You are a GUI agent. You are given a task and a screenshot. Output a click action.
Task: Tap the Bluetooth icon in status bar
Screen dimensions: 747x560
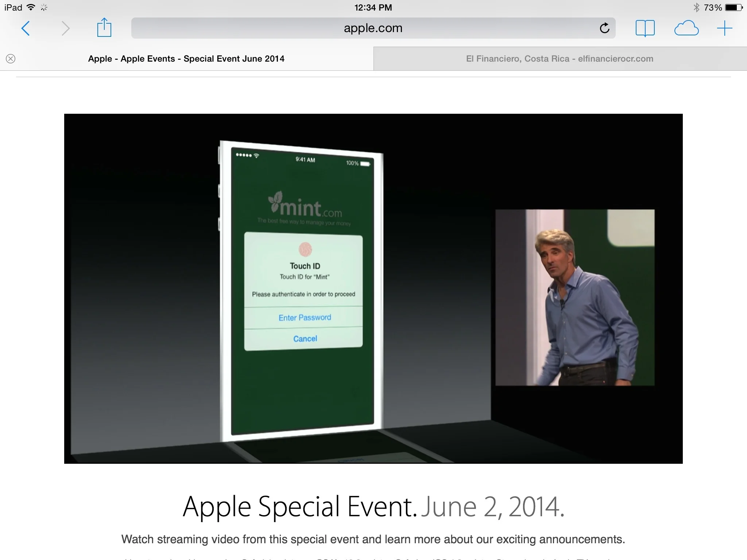(696, 7)
